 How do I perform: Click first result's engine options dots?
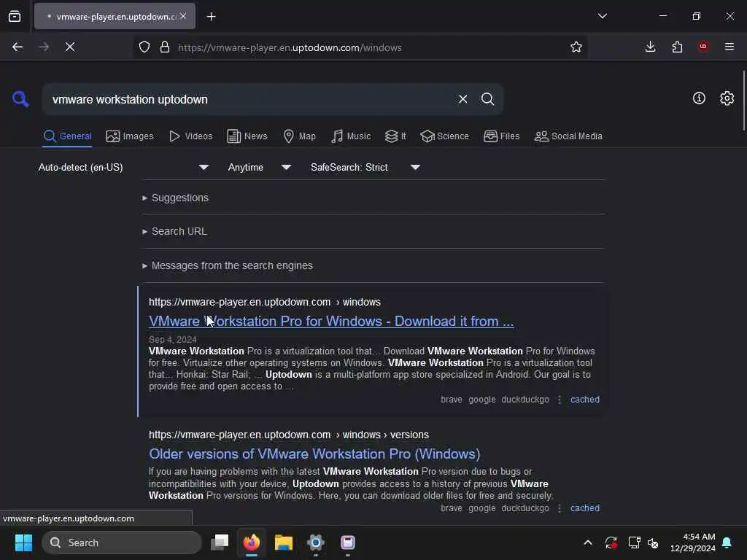[x=560, y=400]
